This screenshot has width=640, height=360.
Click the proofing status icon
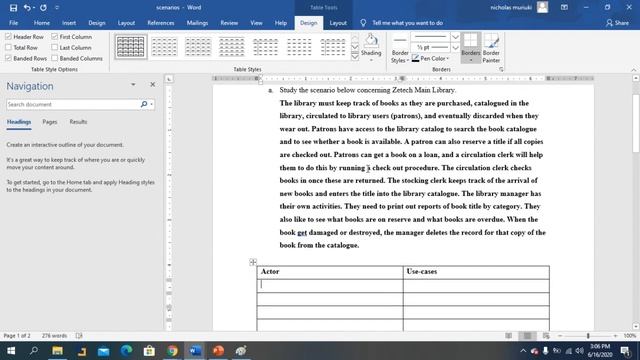click(79, 336)
